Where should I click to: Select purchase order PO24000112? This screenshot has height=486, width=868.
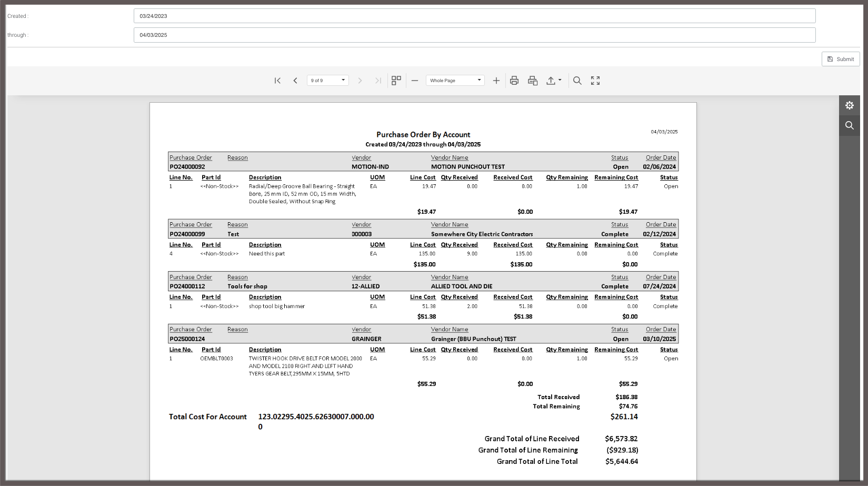tap(187, 286)
